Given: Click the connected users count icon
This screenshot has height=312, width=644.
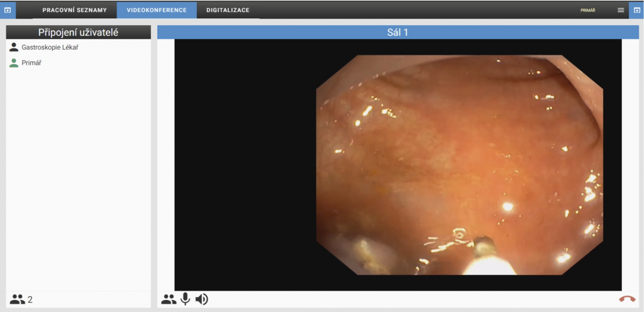Looking at the screenshot, I should coord(18,299).
